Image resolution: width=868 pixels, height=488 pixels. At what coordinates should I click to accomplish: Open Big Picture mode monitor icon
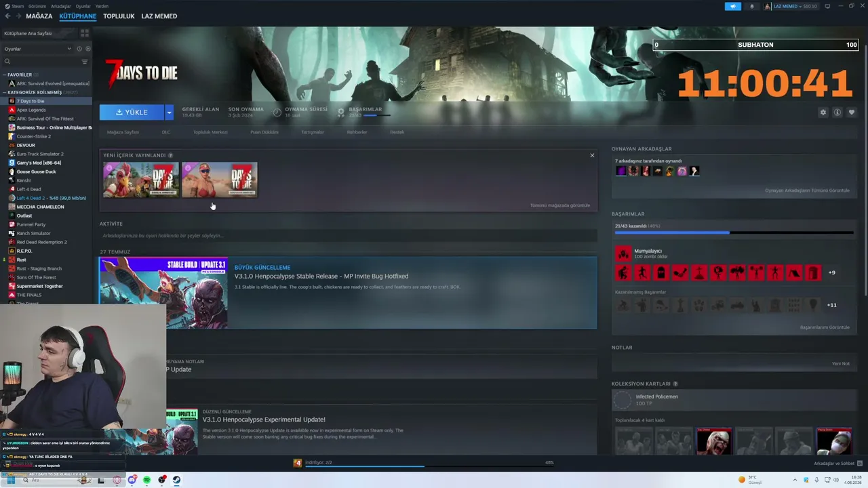[x=828, y=6]
